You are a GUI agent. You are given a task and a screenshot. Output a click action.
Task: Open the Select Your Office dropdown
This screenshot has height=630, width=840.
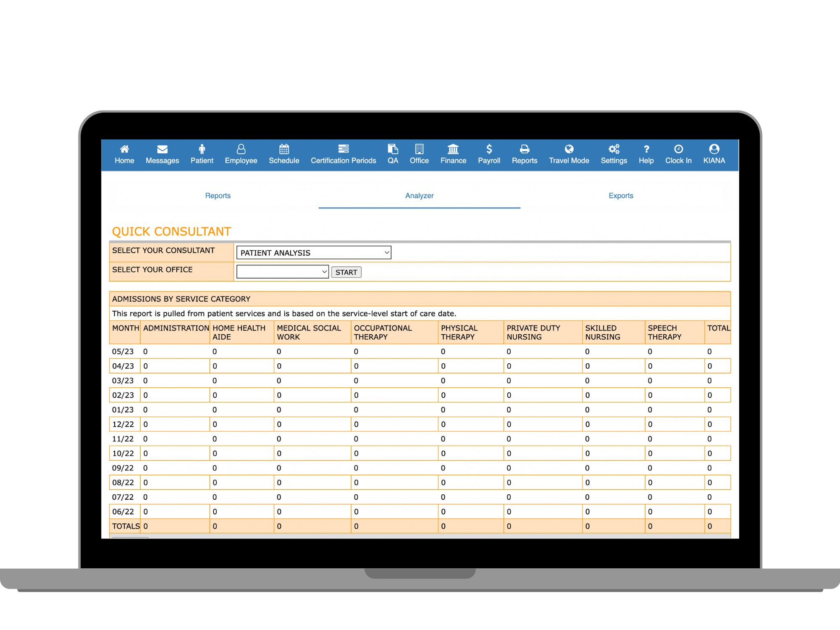click(x=282, y=272)
